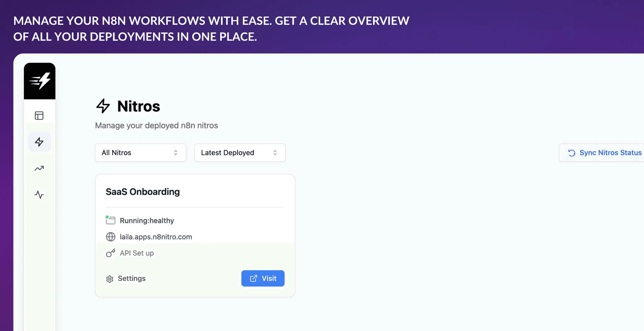Open the dashboard layout sidebar icon

[39, 116]
